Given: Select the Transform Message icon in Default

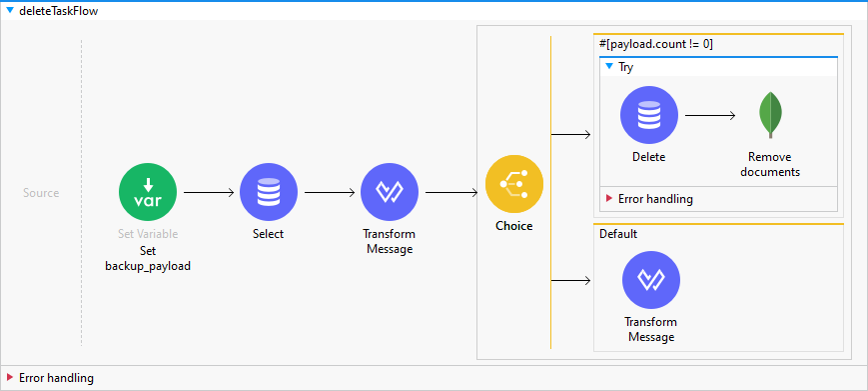Looking at the screenshot, I should 651,280.
